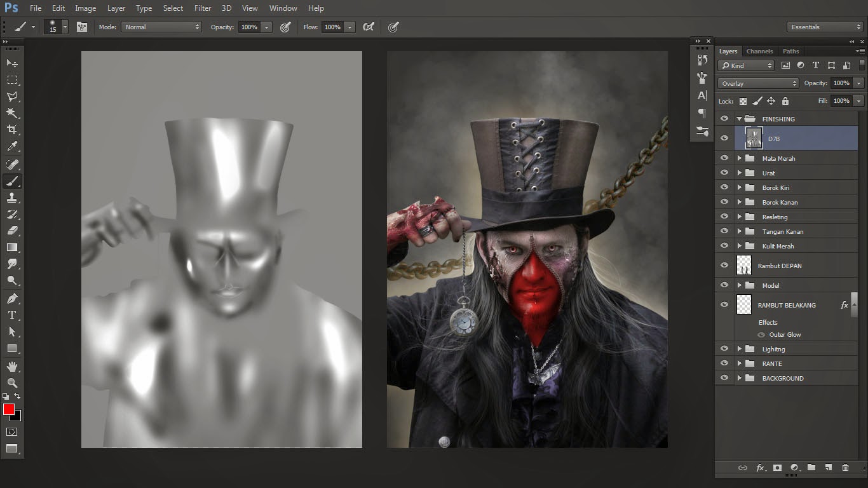Hide the D7B layer
The width and height of the screenshot is (868, 488).
pos(724,138)
